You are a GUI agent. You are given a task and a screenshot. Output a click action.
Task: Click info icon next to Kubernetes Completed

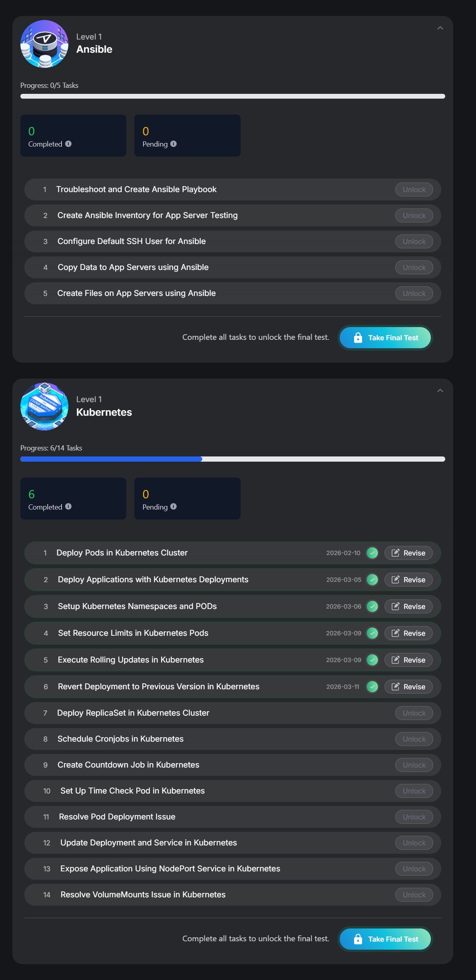pyautogui.click(x=68, y=506)
